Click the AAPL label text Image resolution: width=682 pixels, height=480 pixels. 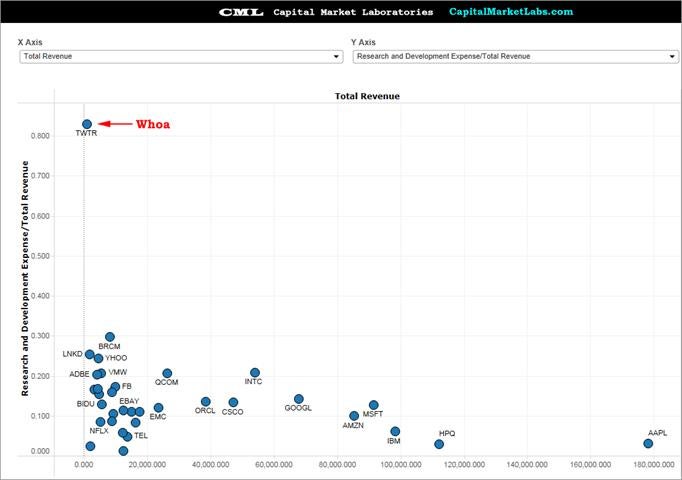657,433
